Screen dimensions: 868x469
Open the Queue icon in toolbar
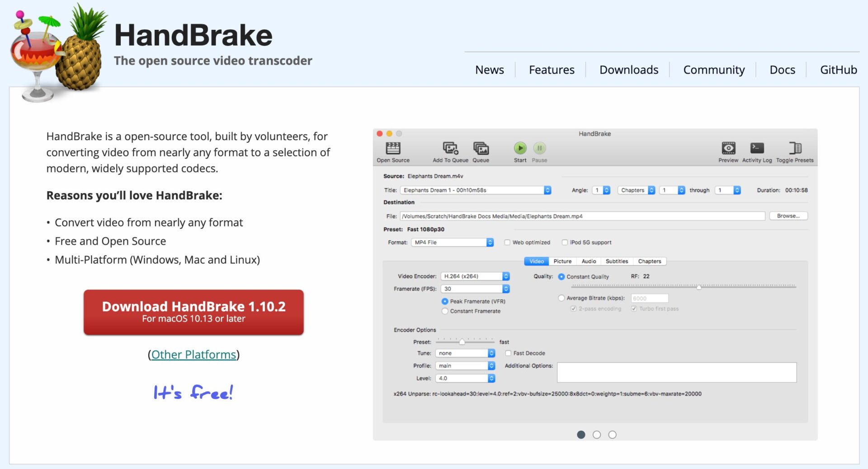click(481, 148)
